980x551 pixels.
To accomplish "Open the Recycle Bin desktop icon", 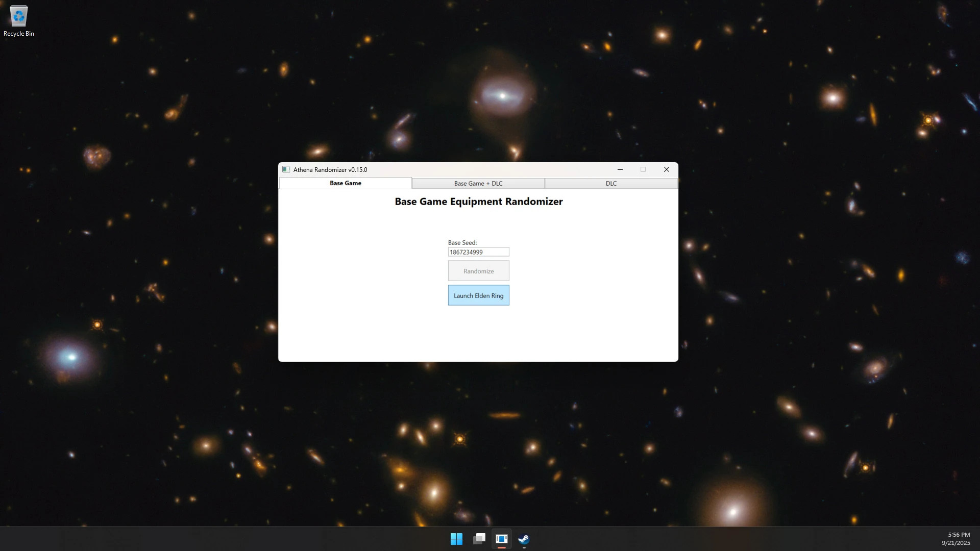I will click(x=18, y=16).
